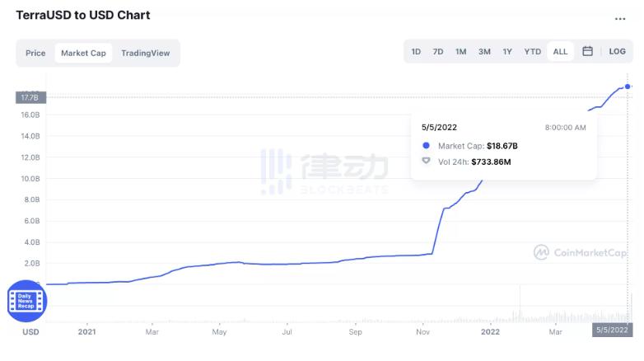644x361 pixels.
Task: Show ALL time range data
Action: tap(560, 51)
